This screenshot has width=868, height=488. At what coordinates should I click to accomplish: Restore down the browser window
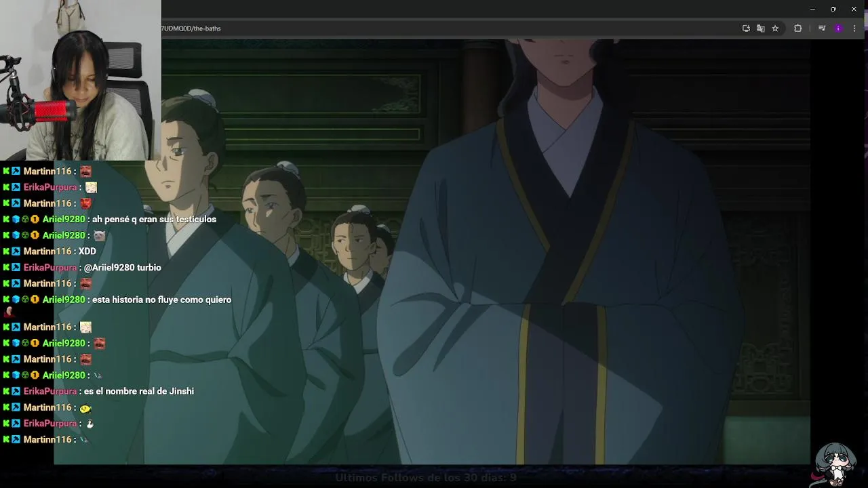pyautogui.click(x=833, y=9)
